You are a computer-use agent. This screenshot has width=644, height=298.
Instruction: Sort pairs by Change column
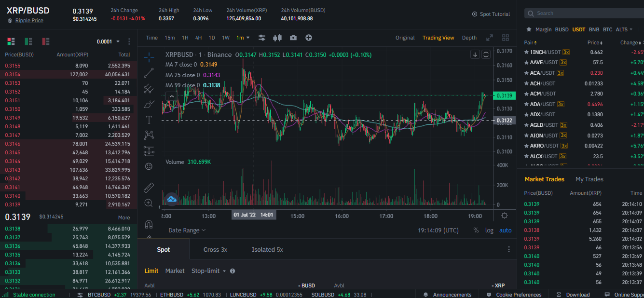[631, 42]
